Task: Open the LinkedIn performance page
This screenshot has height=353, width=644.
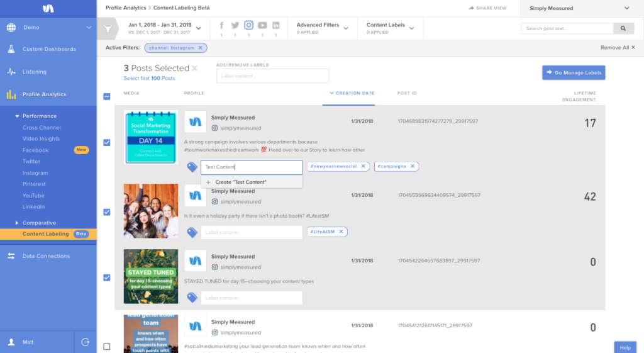Action: [x=34, y=207]
